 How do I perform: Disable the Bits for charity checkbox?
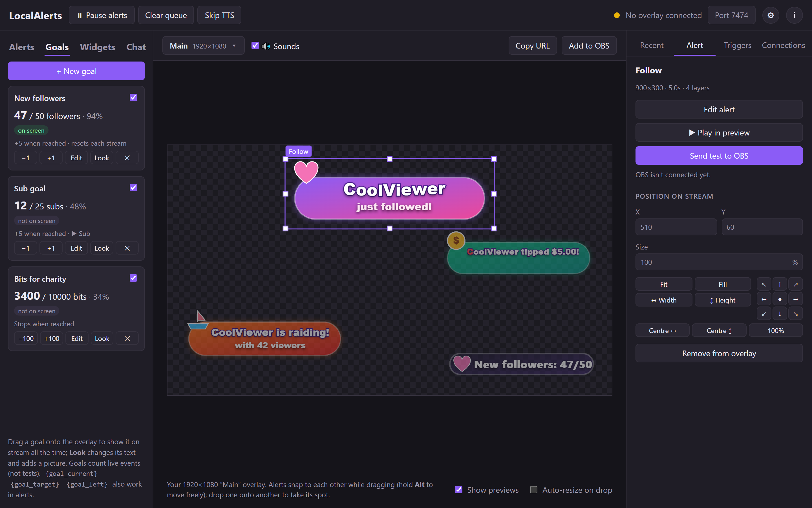pos(133,278)
